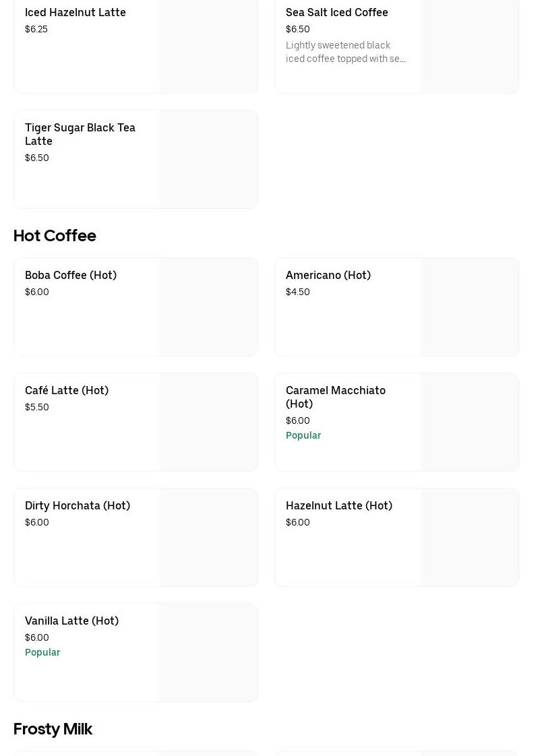Open Tiger Sugar Black Tea Latte item
This screenshot has height=756, width=542.
point(80,134)
